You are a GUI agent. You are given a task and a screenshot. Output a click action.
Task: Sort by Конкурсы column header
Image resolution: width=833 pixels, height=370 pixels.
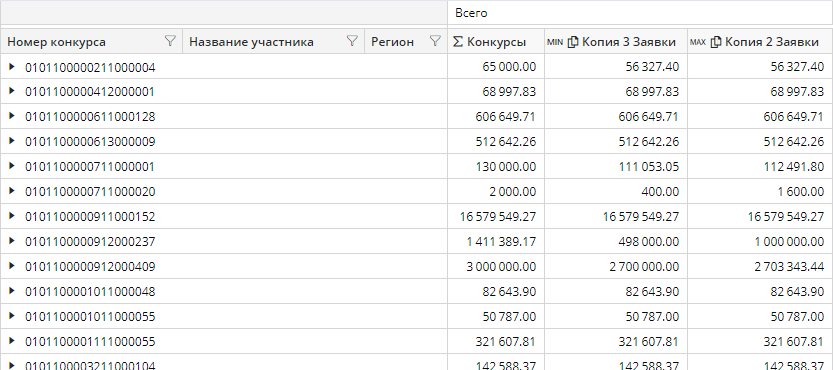(496, 42)
